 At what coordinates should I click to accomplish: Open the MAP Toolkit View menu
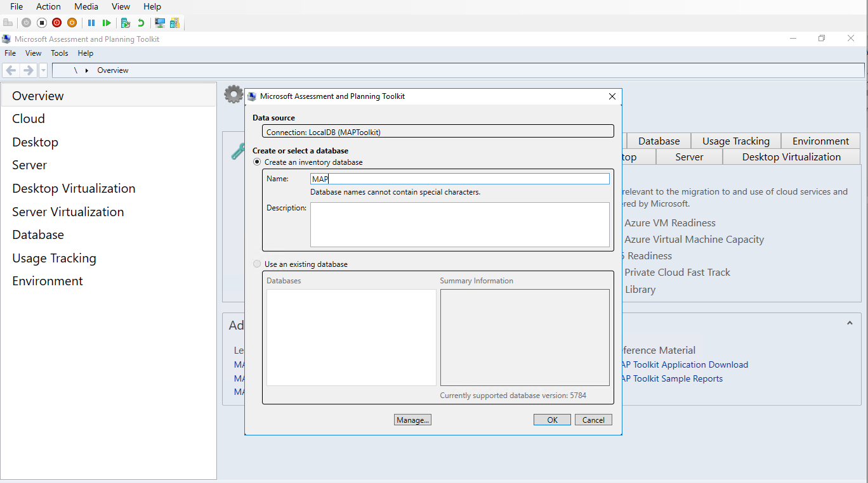[x=34, y=53]
